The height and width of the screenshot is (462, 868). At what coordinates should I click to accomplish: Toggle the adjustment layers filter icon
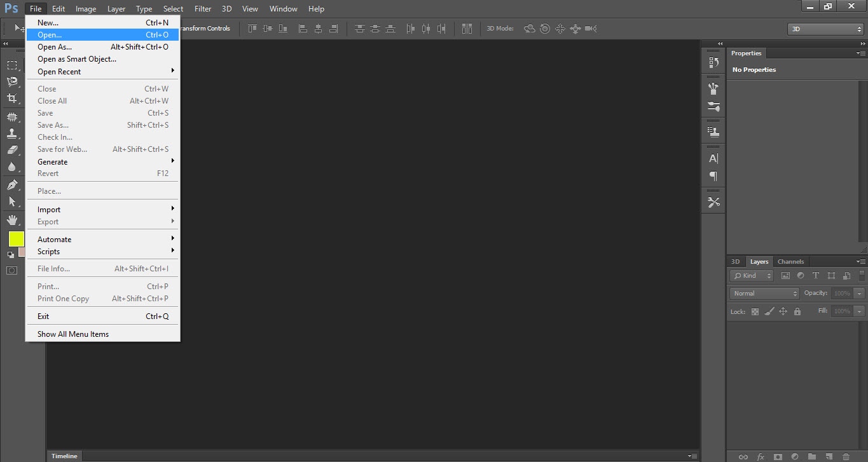click(x=801, y=276)
